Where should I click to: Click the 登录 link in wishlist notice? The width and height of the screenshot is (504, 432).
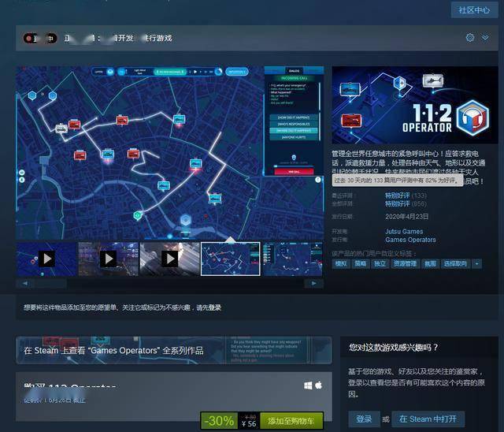point(215,307)
